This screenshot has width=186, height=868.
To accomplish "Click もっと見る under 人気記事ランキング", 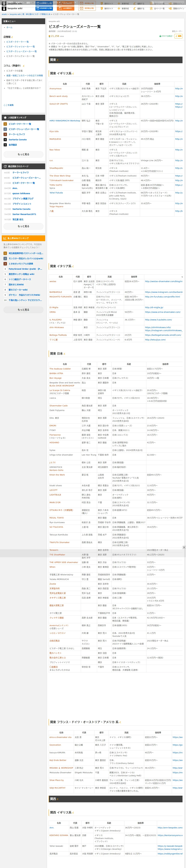I will click(23, 154).
